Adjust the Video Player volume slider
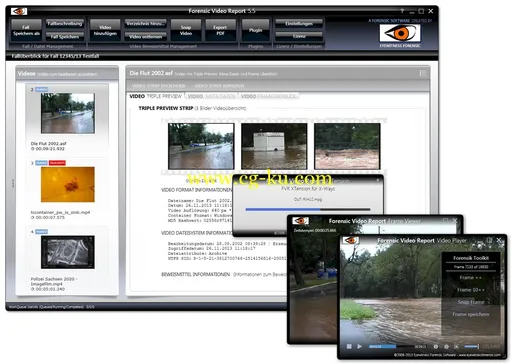Image resolution: width=512 pixels, height=364 pixels. (472, 347)
